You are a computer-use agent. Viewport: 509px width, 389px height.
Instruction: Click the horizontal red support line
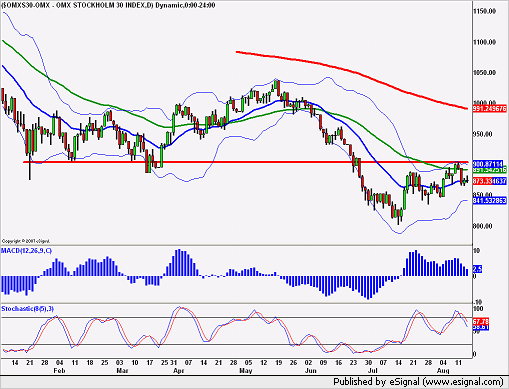(245, 162)
